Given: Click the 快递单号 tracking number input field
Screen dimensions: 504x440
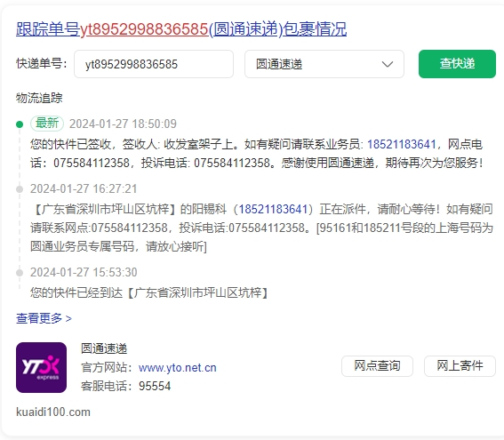Looking at the screenshot, I should [x=154, y=64].
